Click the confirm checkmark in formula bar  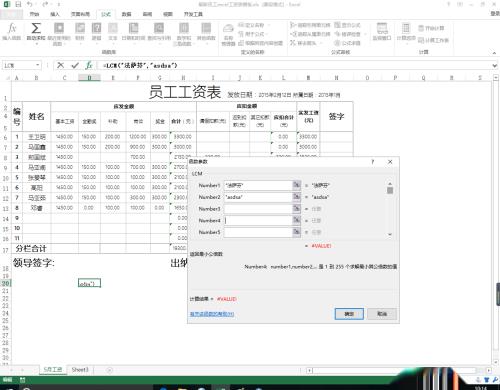[x=75, y=65]
